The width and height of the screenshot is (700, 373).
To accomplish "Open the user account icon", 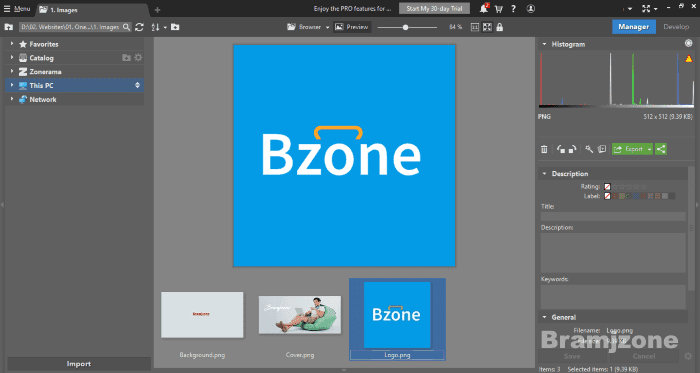I will (531, 9).
